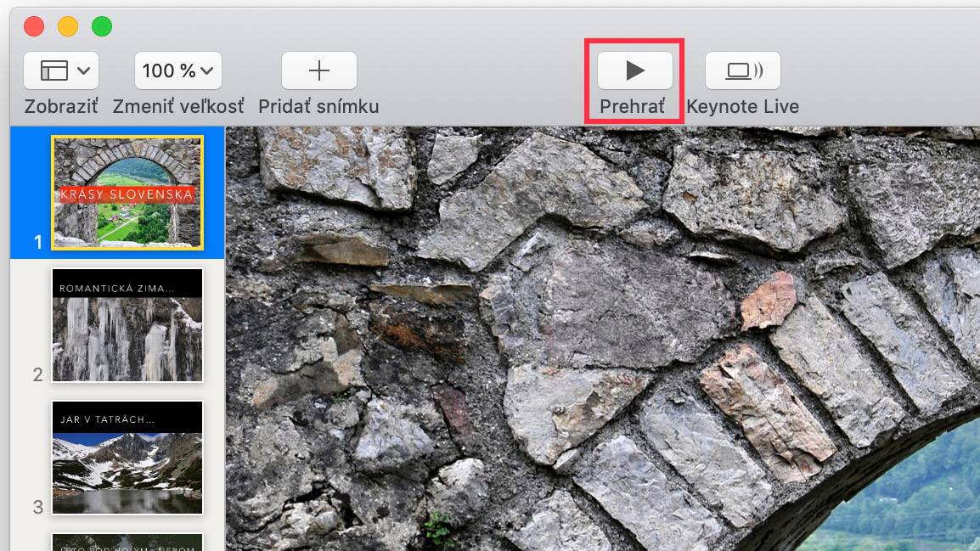Minimize the window with the yellow button

point(67,26)
